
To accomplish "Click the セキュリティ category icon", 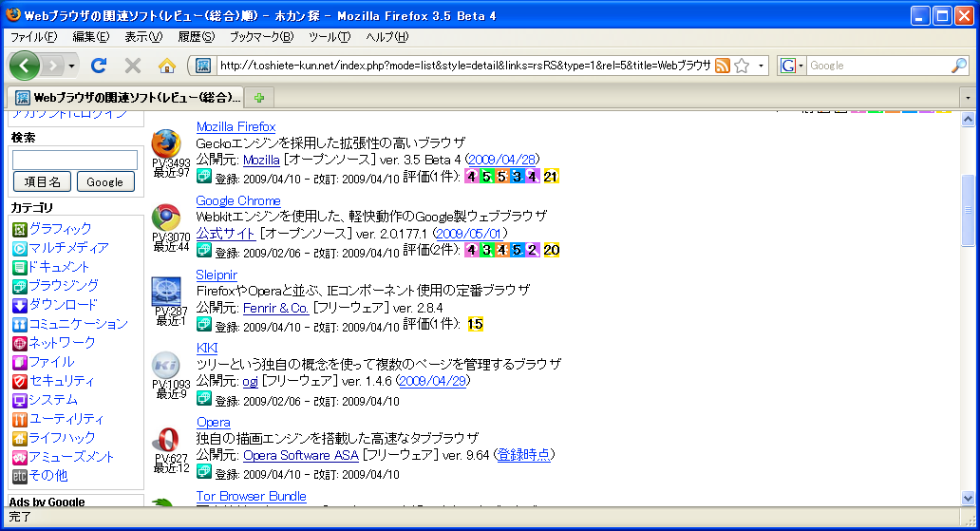I will click(x=19, y=382).
